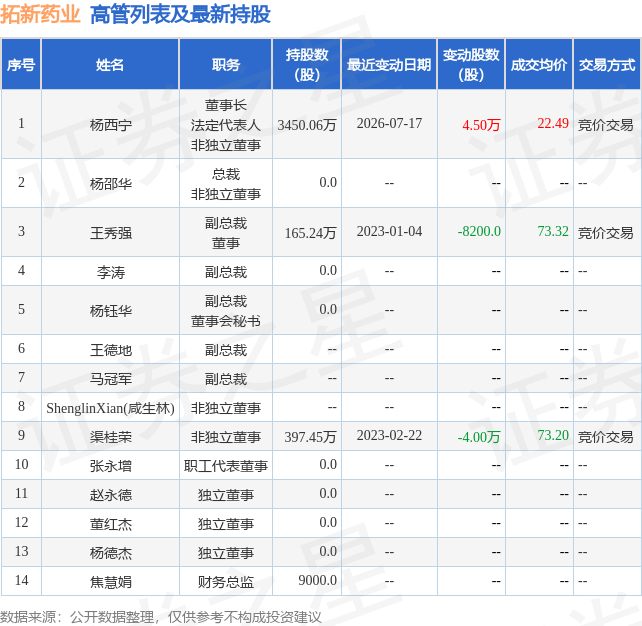This screenshot has width=642, height=626.
Task: Click the 交易方式 column header
Action: (607, 65)
